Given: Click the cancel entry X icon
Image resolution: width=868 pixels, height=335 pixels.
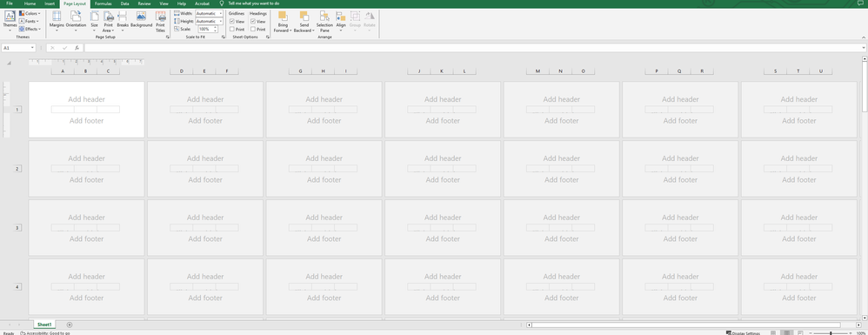Looking at the screenshot, I should 52,48.
